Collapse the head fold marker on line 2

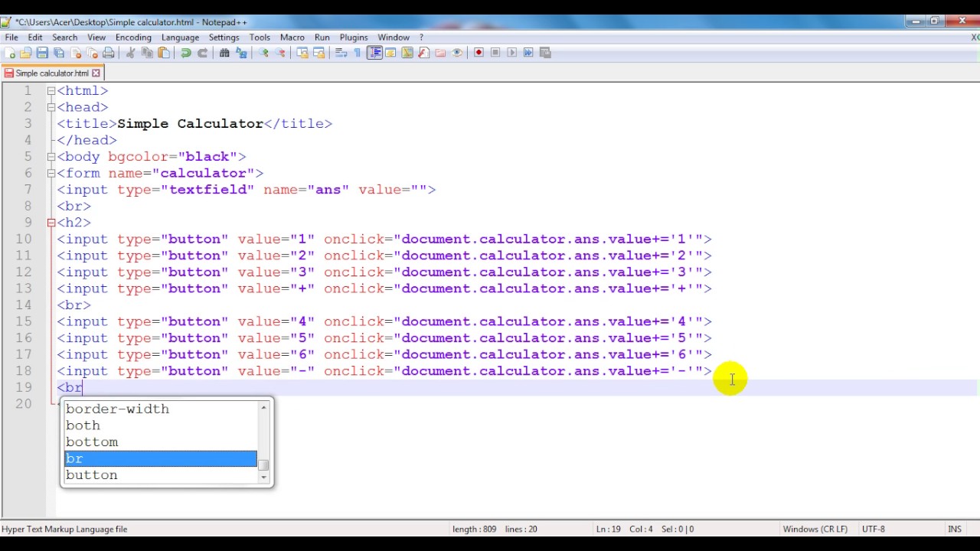[x=51, y=107]
